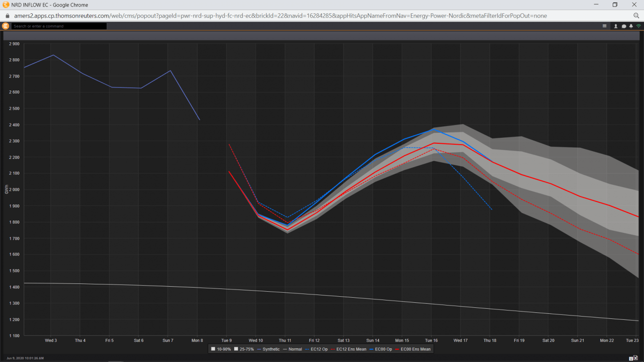644x362 pixels.
Task: Click the Synthetic line peak at Wed 3
Action: (x=53, y=55)
